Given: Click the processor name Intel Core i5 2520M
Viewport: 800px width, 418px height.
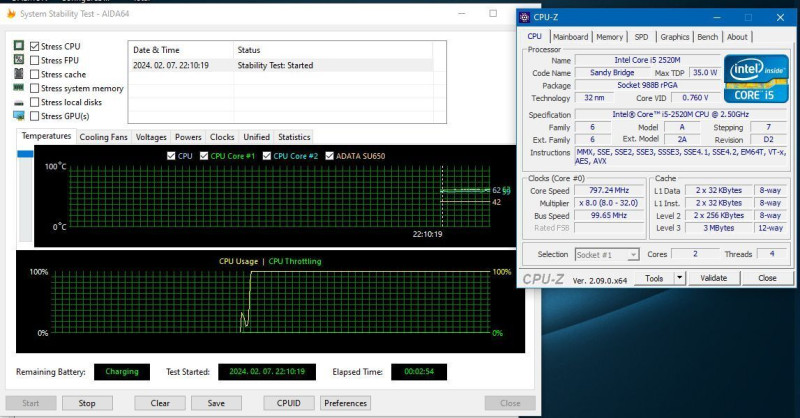Looking at the screenshot, I should 647,60.
